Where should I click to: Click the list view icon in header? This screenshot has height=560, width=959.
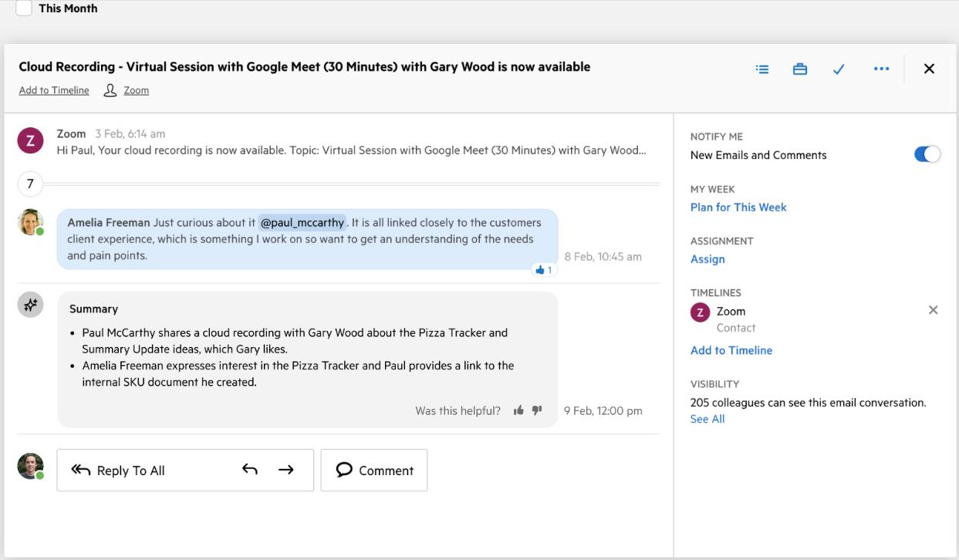(762, 69)
